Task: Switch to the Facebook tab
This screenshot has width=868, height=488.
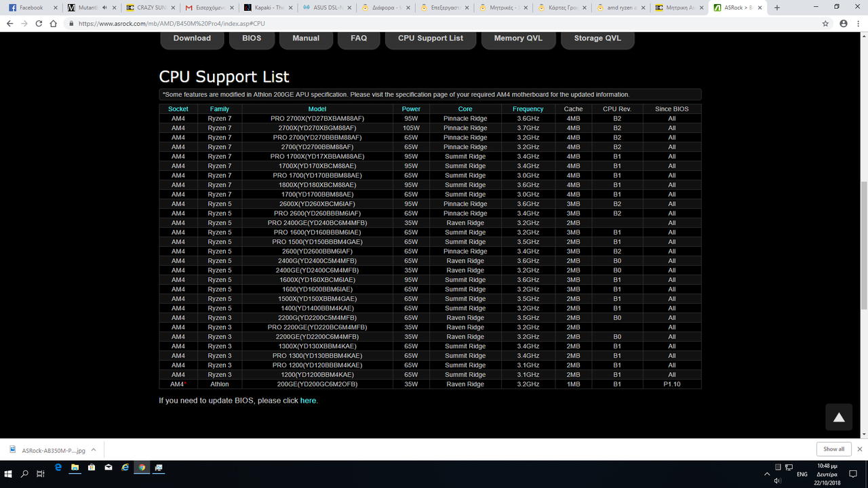Action: tap(32, 7)
